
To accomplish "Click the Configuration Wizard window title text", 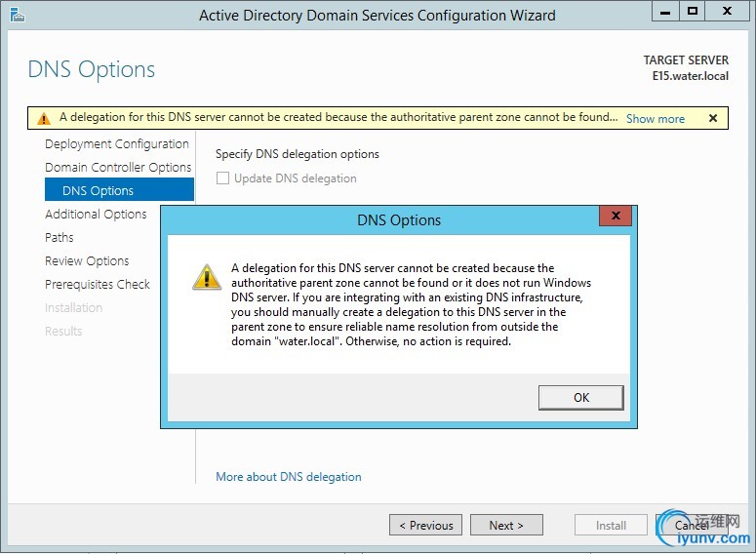I will (378, 16).
